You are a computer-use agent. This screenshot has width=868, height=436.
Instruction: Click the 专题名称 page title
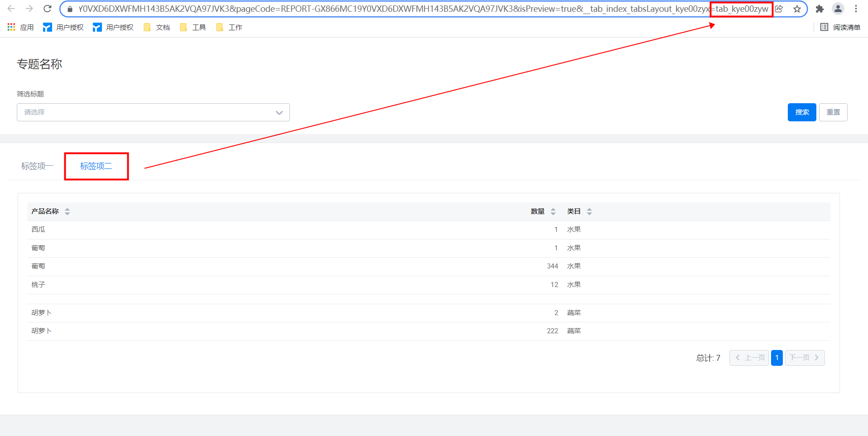(39, 64)
